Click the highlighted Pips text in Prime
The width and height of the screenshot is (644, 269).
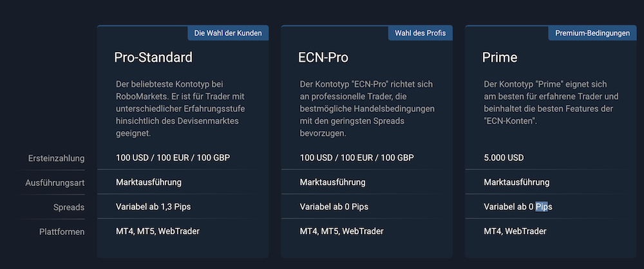(x=542, y=207)
